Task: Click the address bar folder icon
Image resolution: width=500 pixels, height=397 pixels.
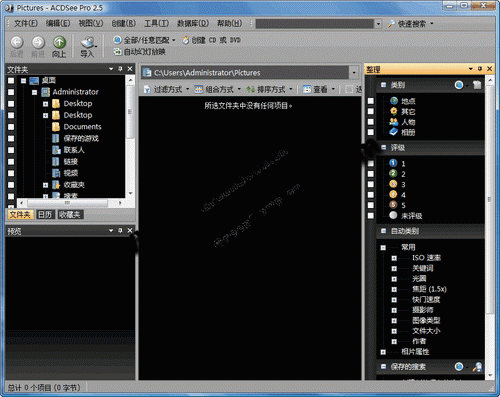Action: click(x=147, y=73)
